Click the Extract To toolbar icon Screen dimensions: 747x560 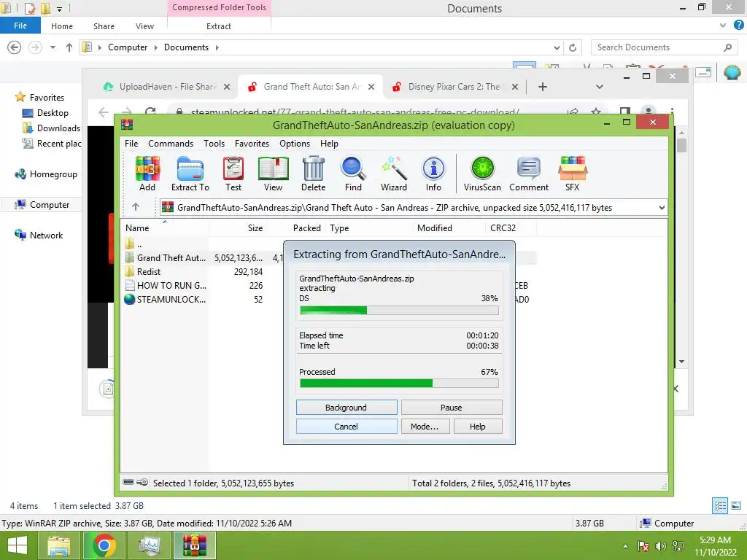pyautogui.click(x=190, y=174)
